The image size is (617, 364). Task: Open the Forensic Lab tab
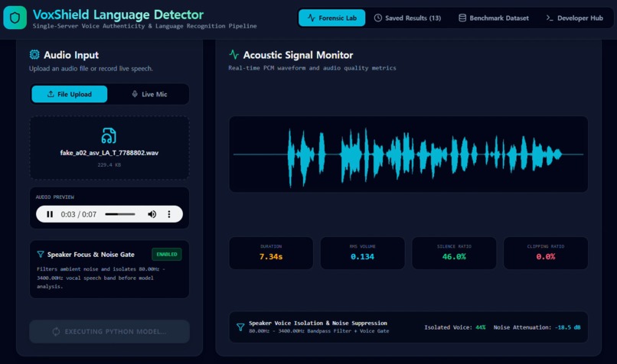click(331, 18)
